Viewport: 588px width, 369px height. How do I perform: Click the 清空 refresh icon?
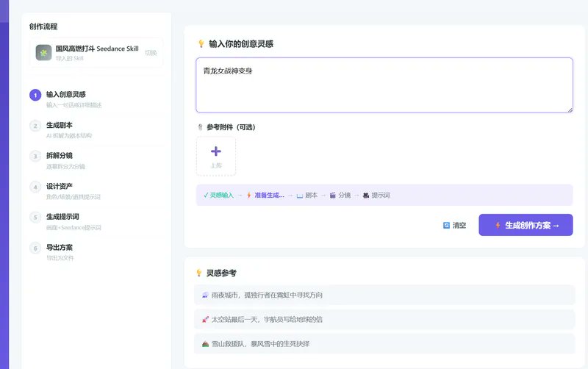pos(446,226)
